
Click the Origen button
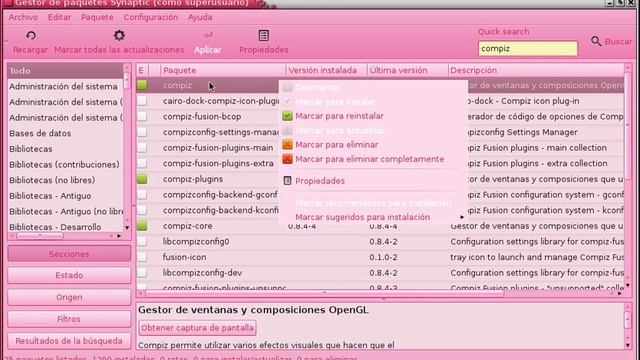pos(69,297)
